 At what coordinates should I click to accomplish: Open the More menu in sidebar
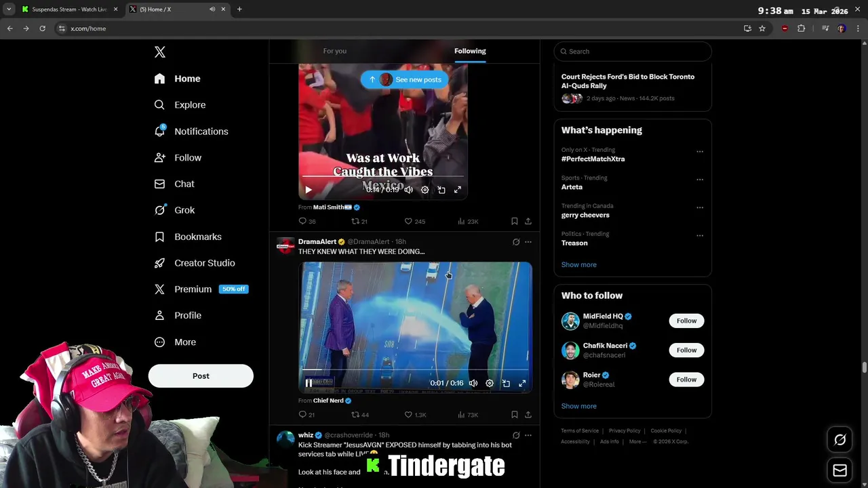(x=175, y=342)
